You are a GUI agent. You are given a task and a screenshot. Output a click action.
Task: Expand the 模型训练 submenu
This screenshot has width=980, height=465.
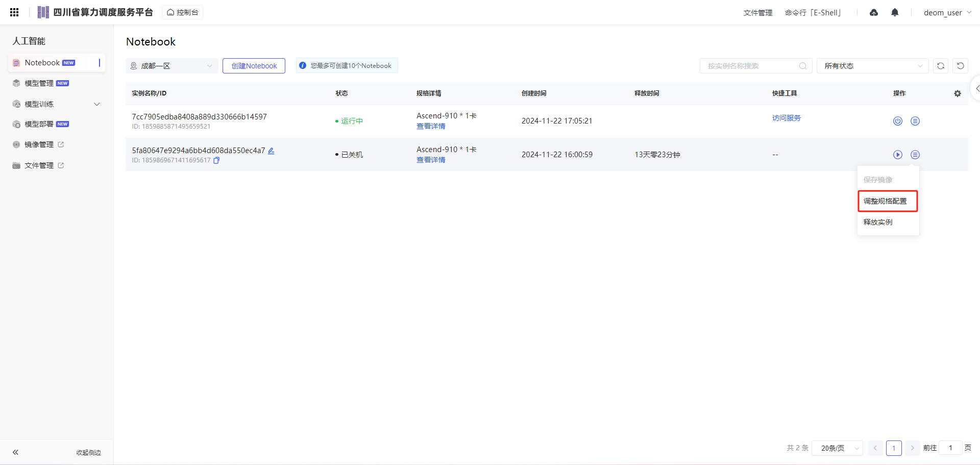(97, 104)
